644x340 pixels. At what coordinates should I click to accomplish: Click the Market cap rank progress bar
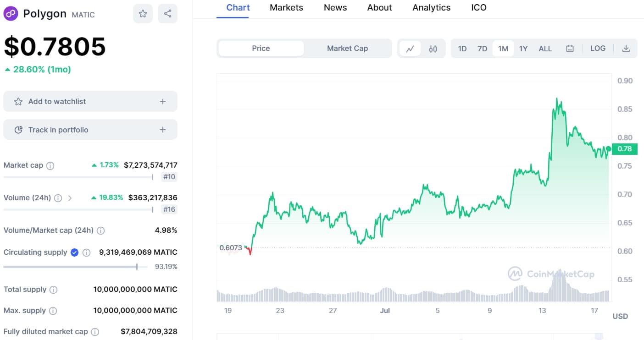pyautogui.click(x=78, y=177)
